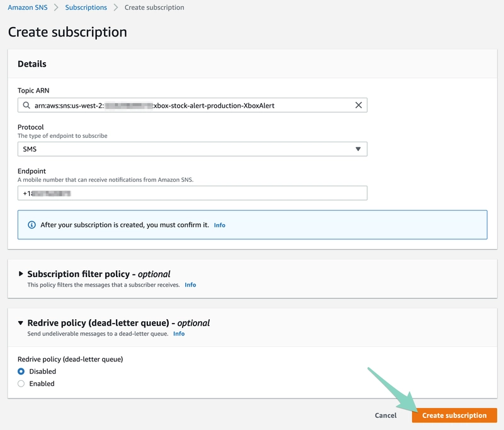Screen dimensions: 504x430
Task: Click into the Topic ARN text field
Action: 189,106
